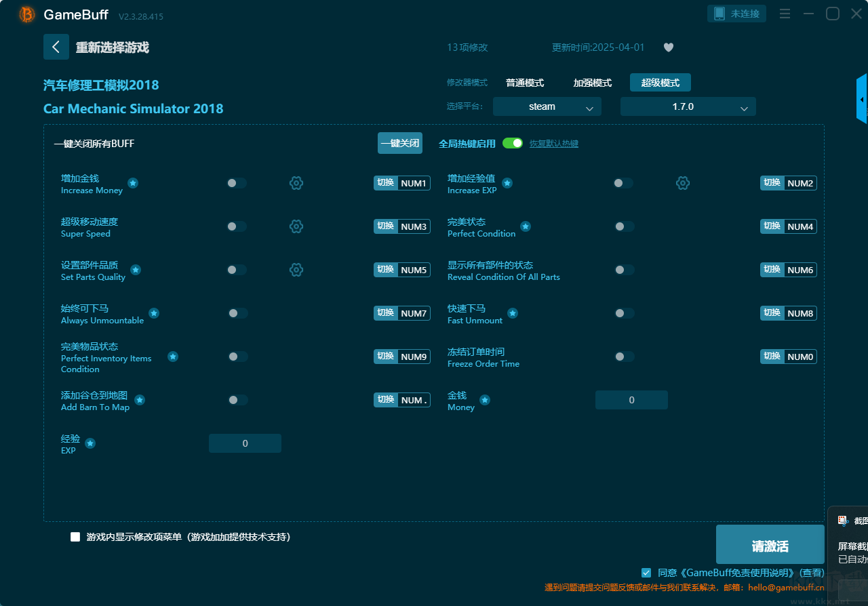
Task: Disable the global hotkey toggle 全局热键启用
Action: (x=513, y=143)
